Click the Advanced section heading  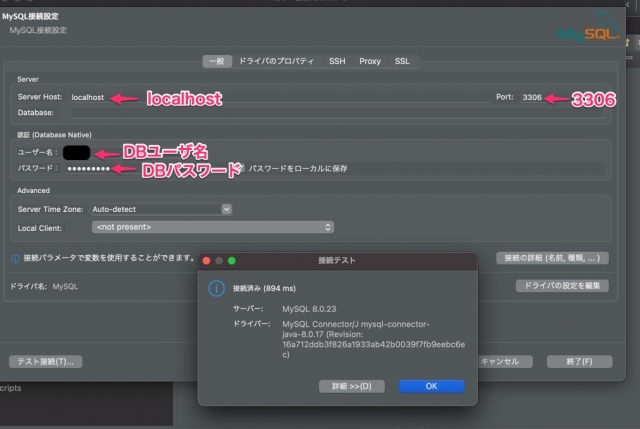click(x=33, y=191)
